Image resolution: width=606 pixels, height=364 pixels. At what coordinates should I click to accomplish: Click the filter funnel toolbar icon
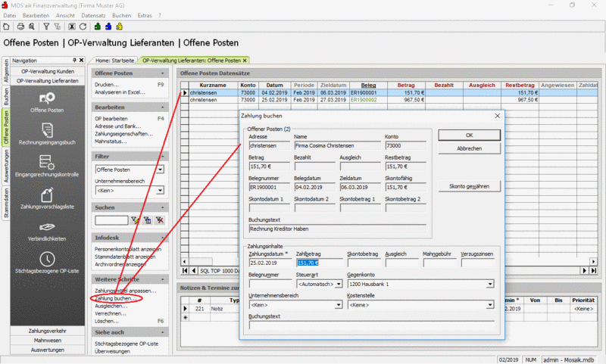click(46, 26)
